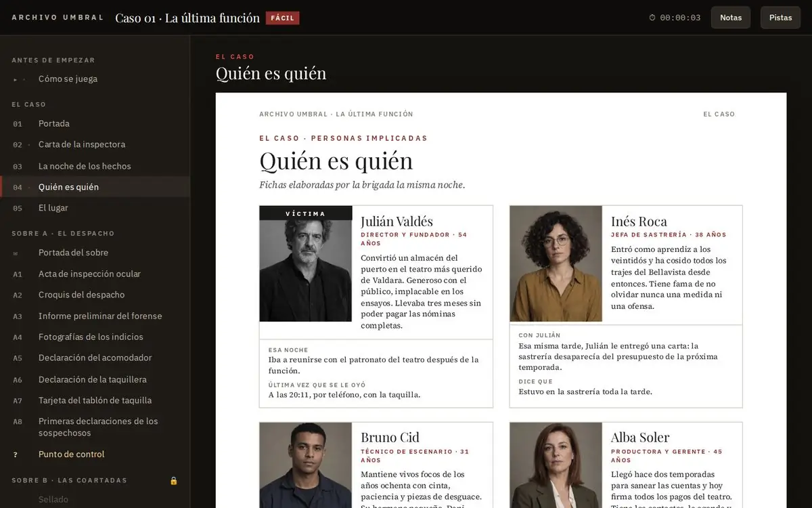Click the Bruno Cid name heading
This screenshot has width=812, height=508.
pyautogui.click(x=390, y=438)
